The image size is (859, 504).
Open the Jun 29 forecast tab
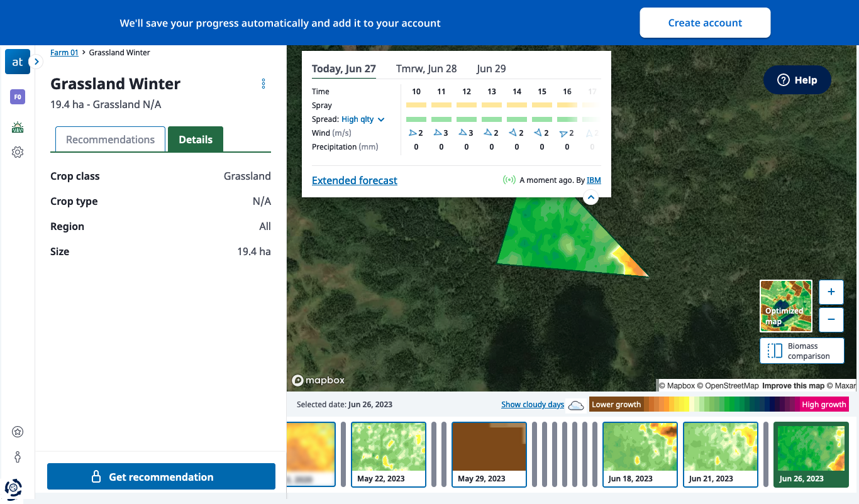coord(491,69)
